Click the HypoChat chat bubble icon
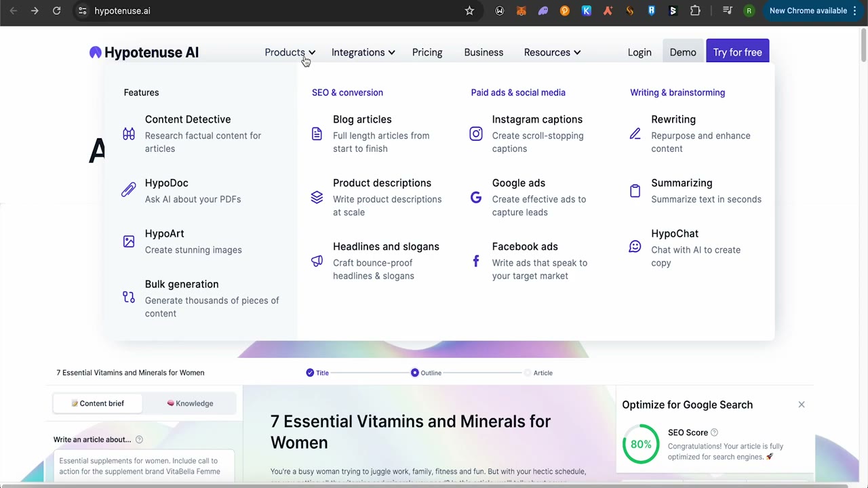Viewport: 868px width, 488px height. tap(635, 247)
